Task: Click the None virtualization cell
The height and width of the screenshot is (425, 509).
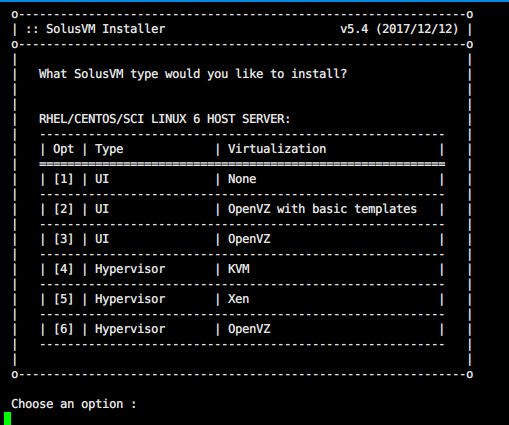Action: [x=242, y=179]
